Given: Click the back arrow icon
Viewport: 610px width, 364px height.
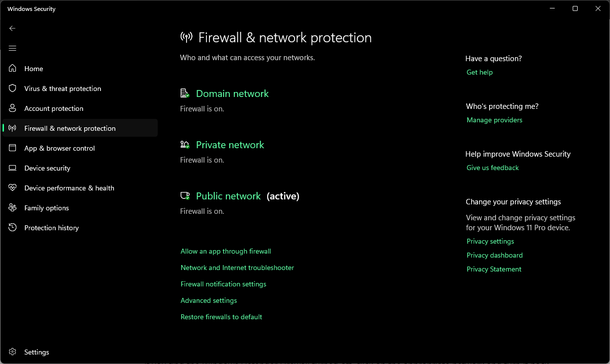Looking at the screenshot, I should click(x=12, y=28).
